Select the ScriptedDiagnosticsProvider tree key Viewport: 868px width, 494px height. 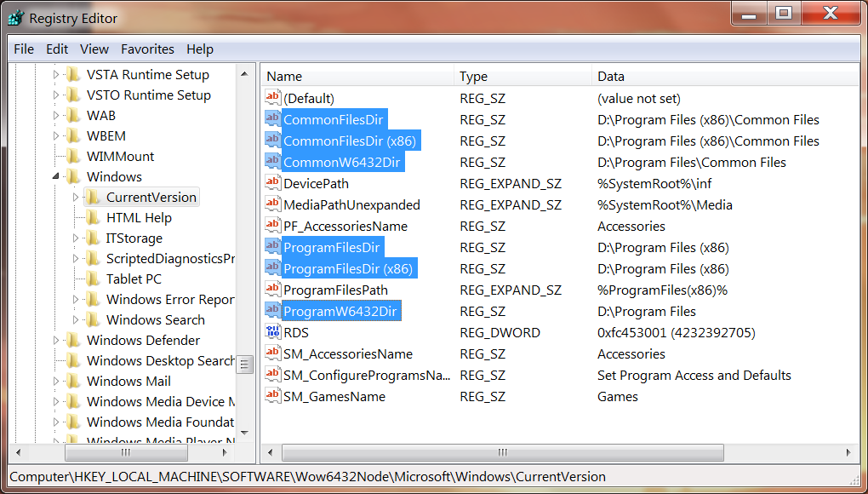[170, 258]
